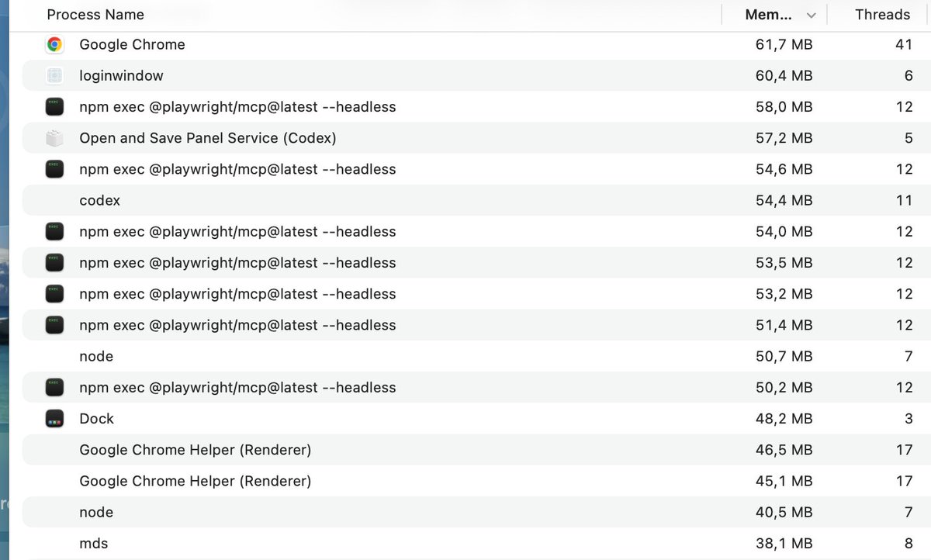Click thread count 7 in the 50,7 MB node row
931x560 pixels.
pos(909,356)
